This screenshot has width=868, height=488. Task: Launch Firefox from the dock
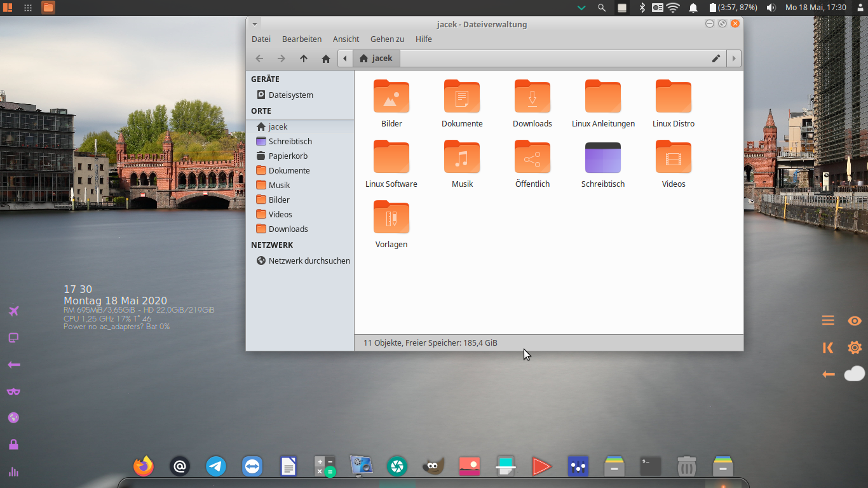144,466
